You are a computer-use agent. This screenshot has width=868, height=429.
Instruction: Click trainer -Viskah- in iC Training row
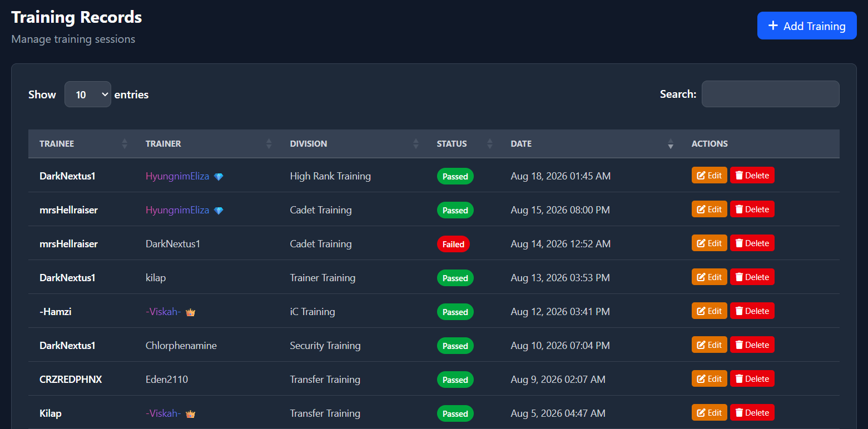click(x=163, y=312)
